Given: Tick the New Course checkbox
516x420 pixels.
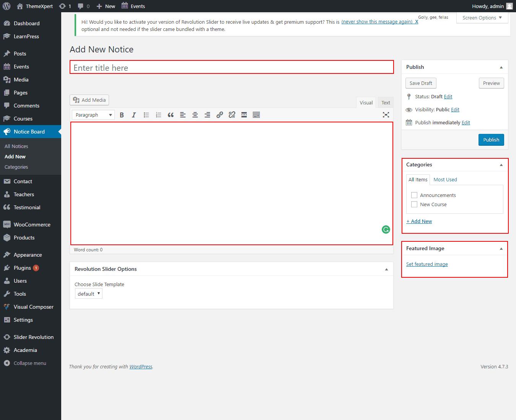Looking at the screenshot, I should [414, 204].
